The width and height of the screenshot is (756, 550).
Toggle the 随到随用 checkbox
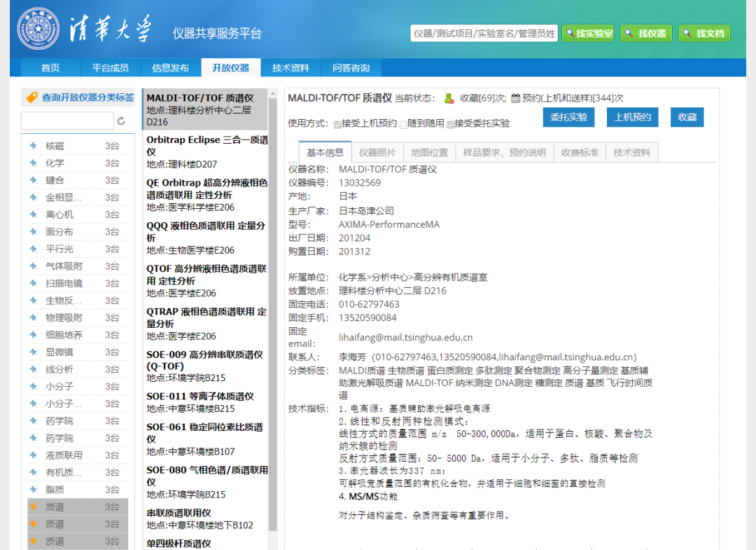403,124
